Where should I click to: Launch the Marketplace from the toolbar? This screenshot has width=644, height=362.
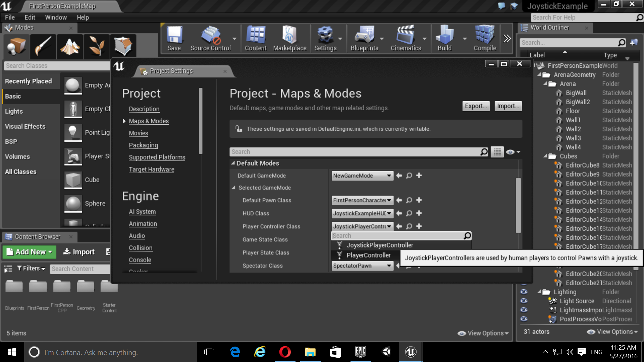[x=289, y=39]
